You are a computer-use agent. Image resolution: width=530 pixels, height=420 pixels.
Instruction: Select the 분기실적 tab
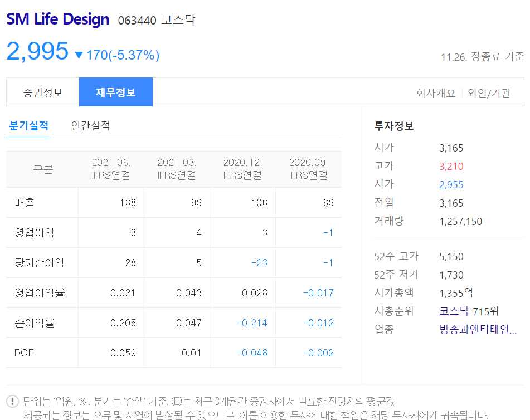[x=29, y=126]
